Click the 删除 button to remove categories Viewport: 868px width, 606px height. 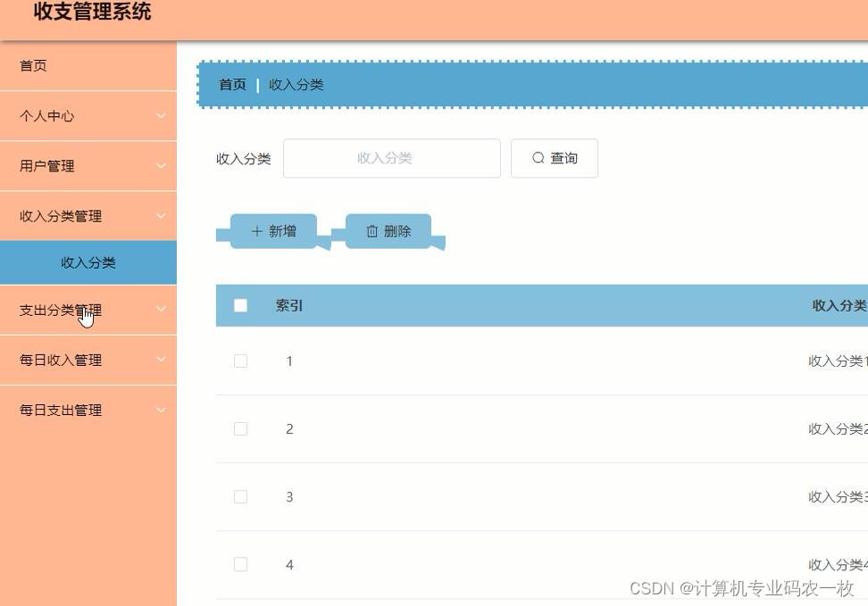pyautogui.click(x=388, y=230)
